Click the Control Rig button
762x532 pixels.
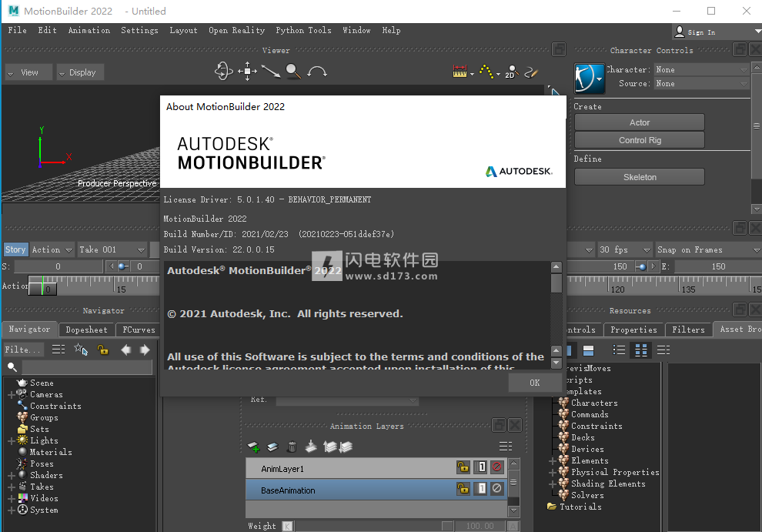[640, 140]
